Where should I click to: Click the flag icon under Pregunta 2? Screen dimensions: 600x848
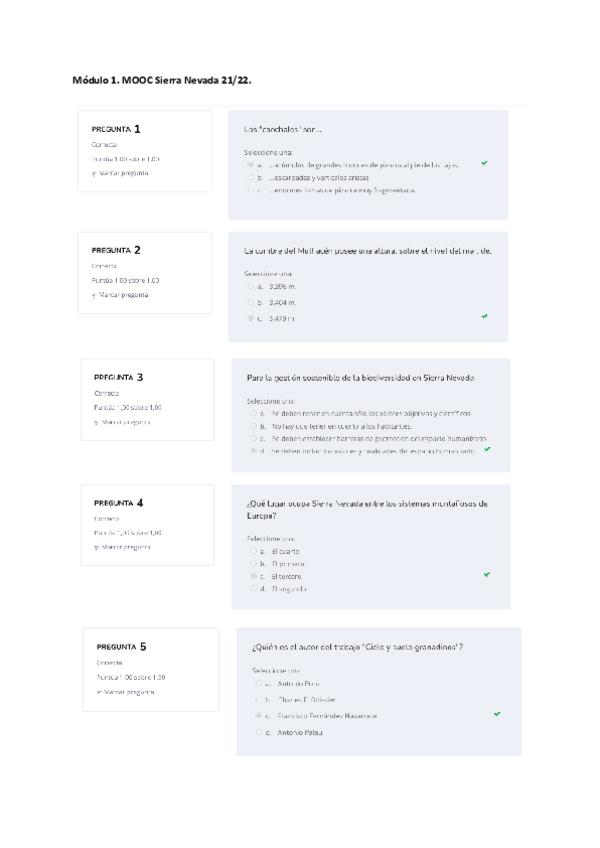93,295
